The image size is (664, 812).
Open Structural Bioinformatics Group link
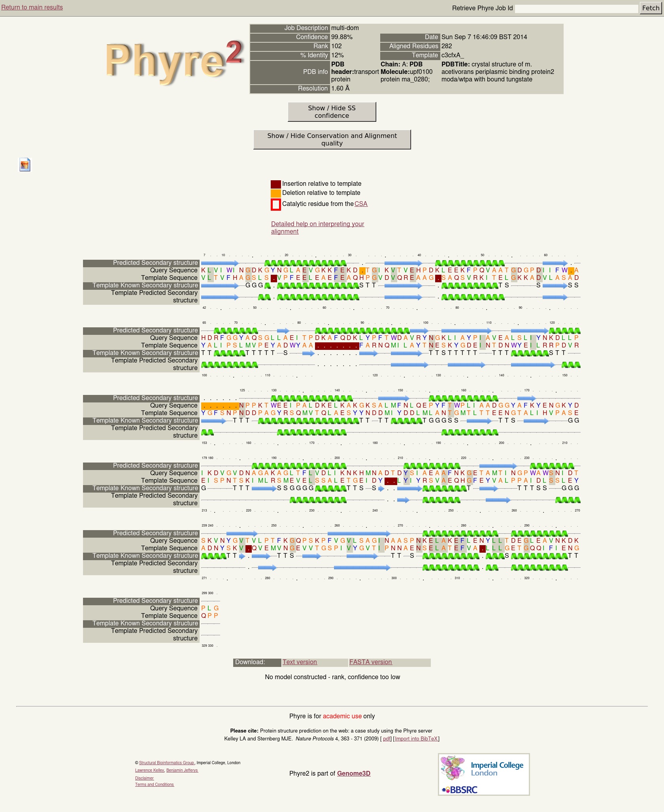click(x=166, y=763)
